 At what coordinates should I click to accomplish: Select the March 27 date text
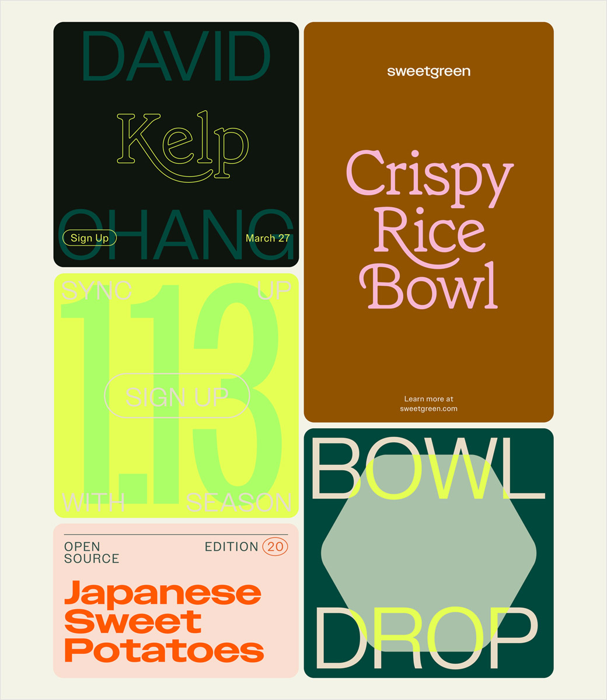pyautogui.click(x=267, y=238)
